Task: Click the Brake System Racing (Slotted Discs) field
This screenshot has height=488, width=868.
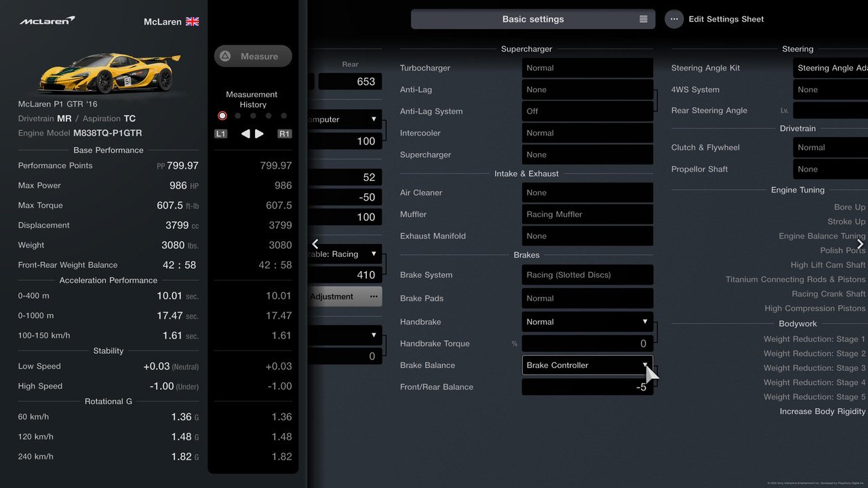Action: (587, 274)
